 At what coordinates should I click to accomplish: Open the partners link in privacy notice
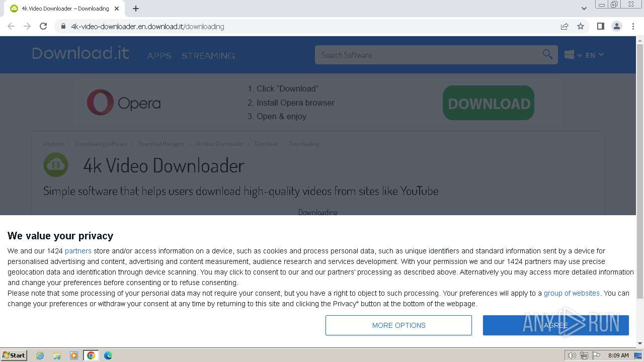[78, 251]
